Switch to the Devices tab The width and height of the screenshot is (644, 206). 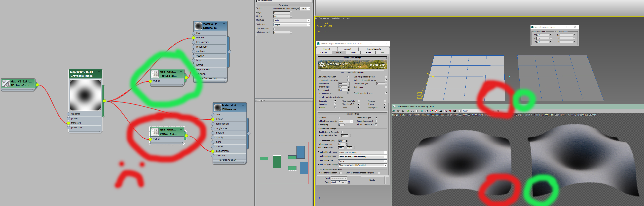click(368, 52)
